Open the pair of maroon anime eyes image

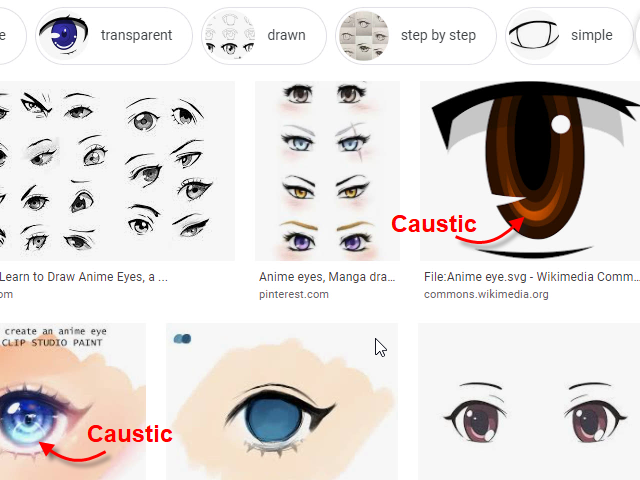tap(529, 402)
